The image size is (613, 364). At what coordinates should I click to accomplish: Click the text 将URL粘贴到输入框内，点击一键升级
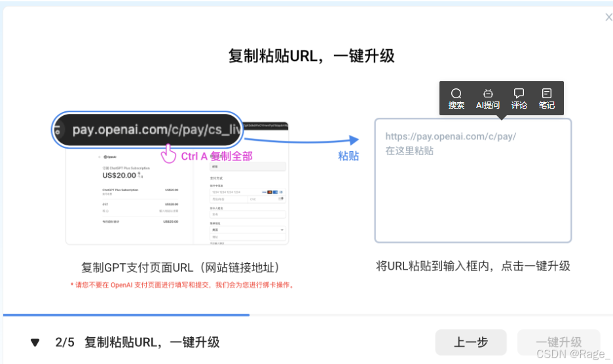pos(473,266)
